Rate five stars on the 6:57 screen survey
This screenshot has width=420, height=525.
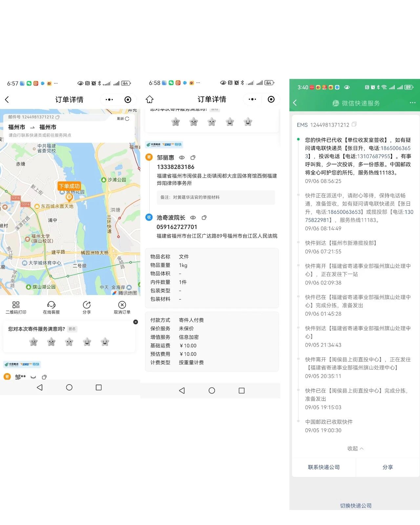coord(105,342)
